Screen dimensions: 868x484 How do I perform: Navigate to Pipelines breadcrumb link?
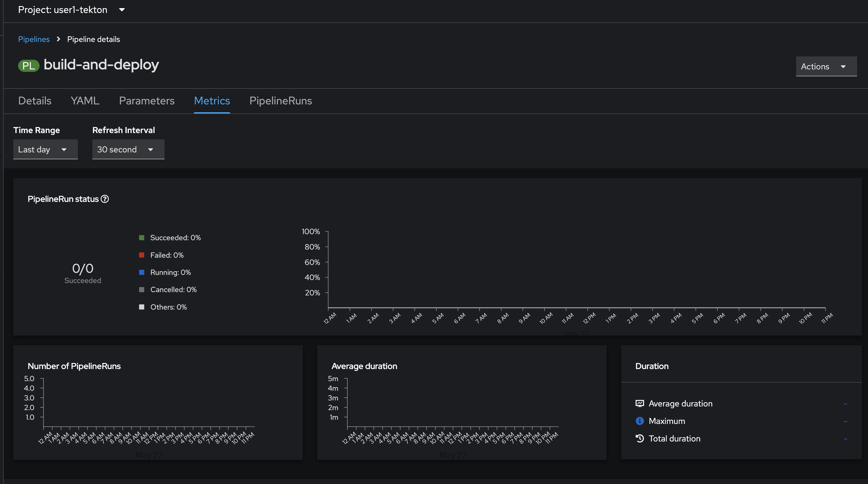tap(34, 39)
